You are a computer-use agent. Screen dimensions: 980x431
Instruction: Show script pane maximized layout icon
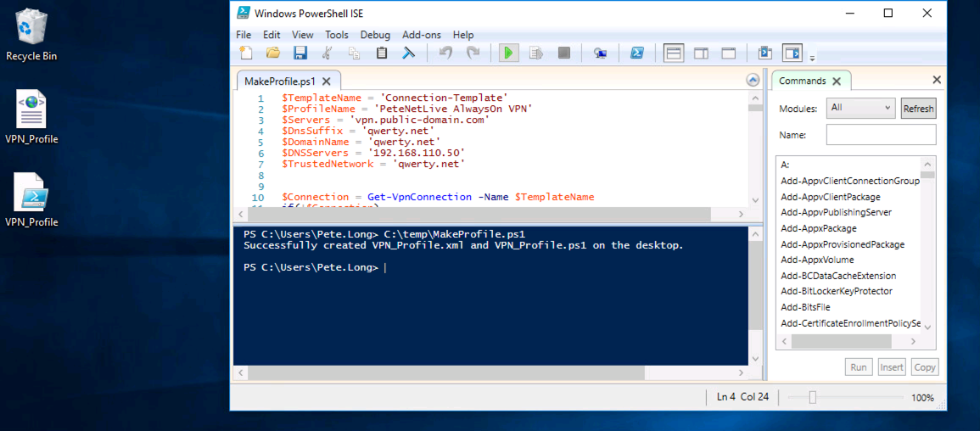pyautogui.click(x=729, y=53)
